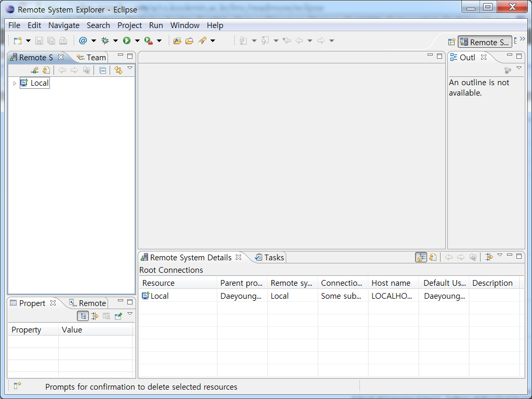Open the Project menu
Viewport: 532px width, 399px height.
129,25
